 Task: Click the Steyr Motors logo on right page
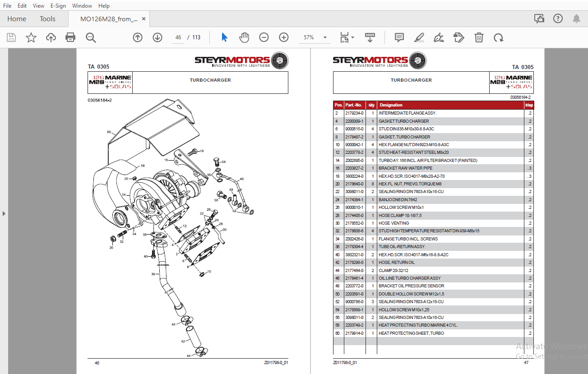(x=379, y=60)
